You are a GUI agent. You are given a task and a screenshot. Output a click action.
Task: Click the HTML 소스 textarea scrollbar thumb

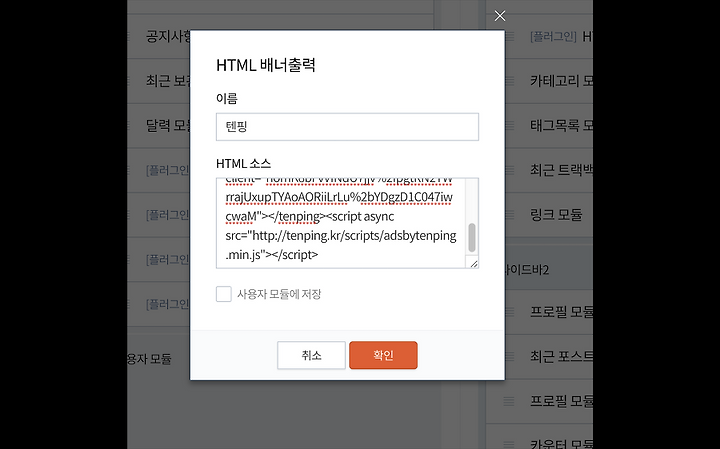472,237
